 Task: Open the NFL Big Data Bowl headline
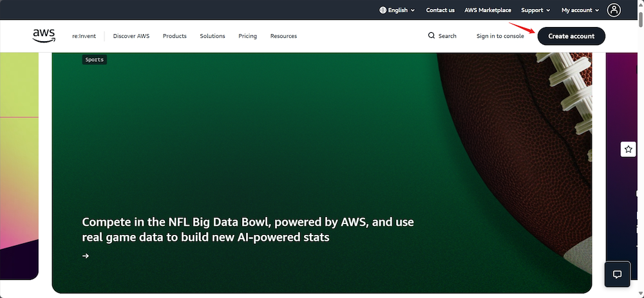248,229
